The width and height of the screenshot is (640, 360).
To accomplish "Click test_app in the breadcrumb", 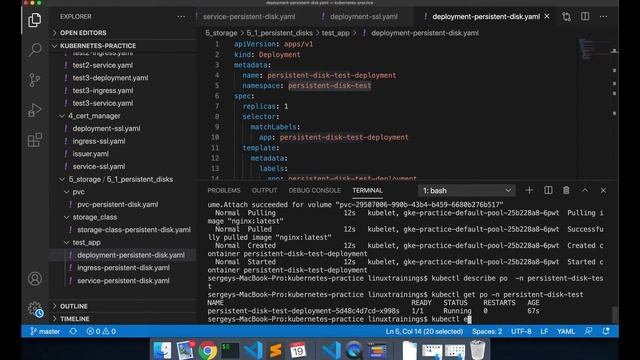I will point(336,33).
